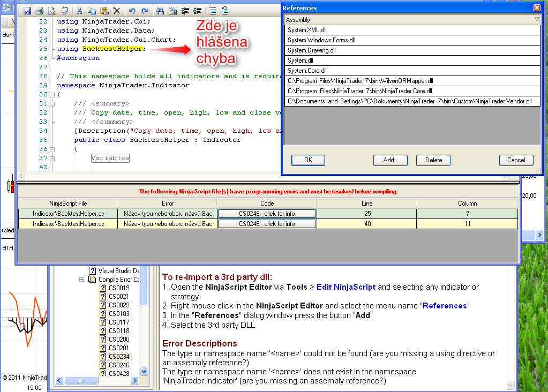Open Find with the binoculars icon
This screenshot has height=392, width=548.
click(x=160, y=11)
